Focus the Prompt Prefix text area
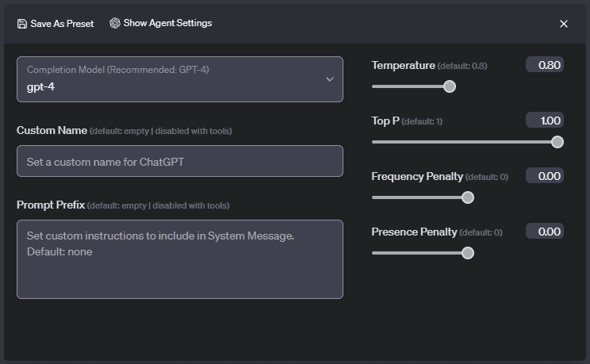The width and height of the screenshot is (590, 364). point(179,259)
